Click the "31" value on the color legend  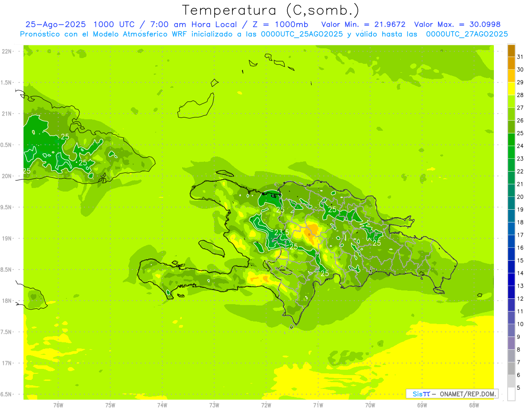click(520, 57)
